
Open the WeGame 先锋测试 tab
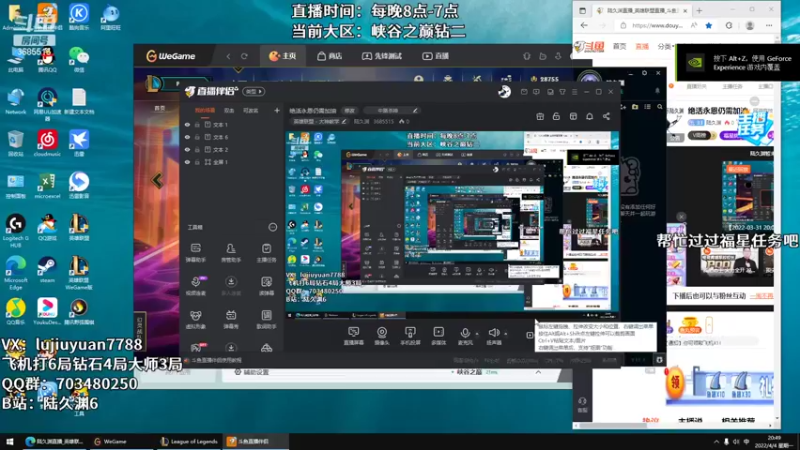coord(382,56)
